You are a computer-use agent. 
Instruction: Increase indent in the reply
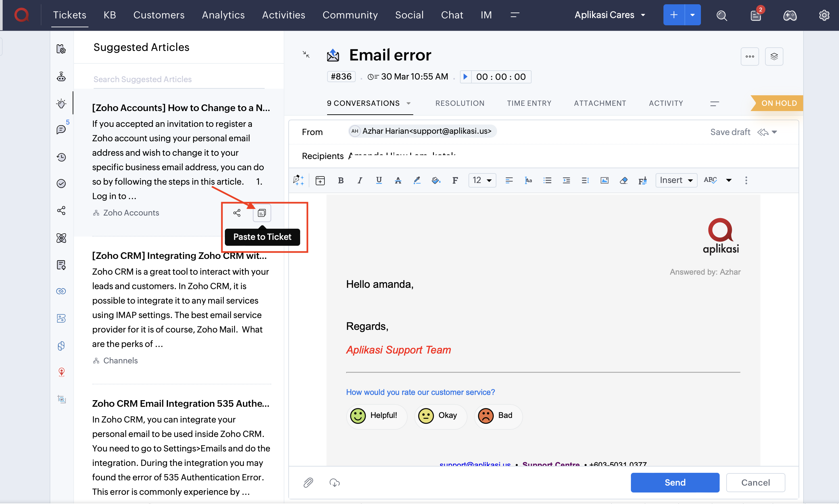pyautogui.click(x=566, y=180)
